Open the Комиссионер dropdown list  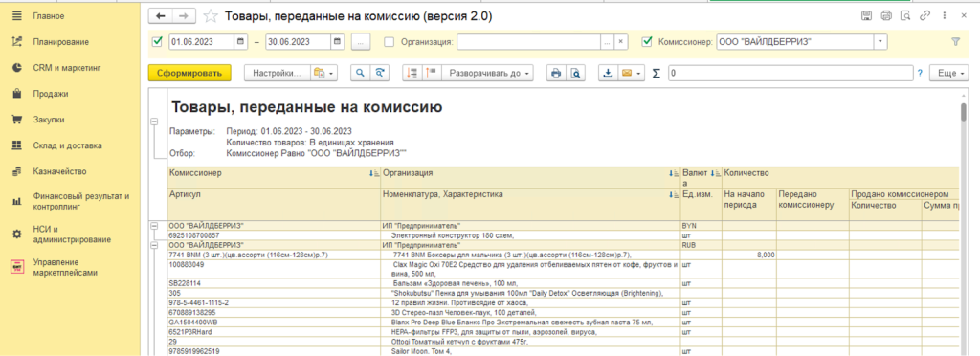[x=880, y=42]
